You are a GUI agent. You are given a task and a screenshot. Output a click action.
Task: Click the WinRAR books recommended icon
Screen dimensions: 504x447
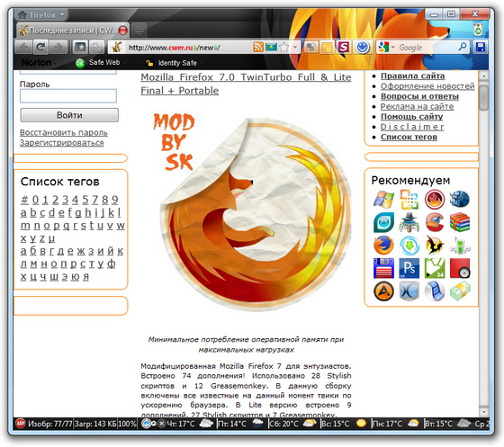(460, 222)
